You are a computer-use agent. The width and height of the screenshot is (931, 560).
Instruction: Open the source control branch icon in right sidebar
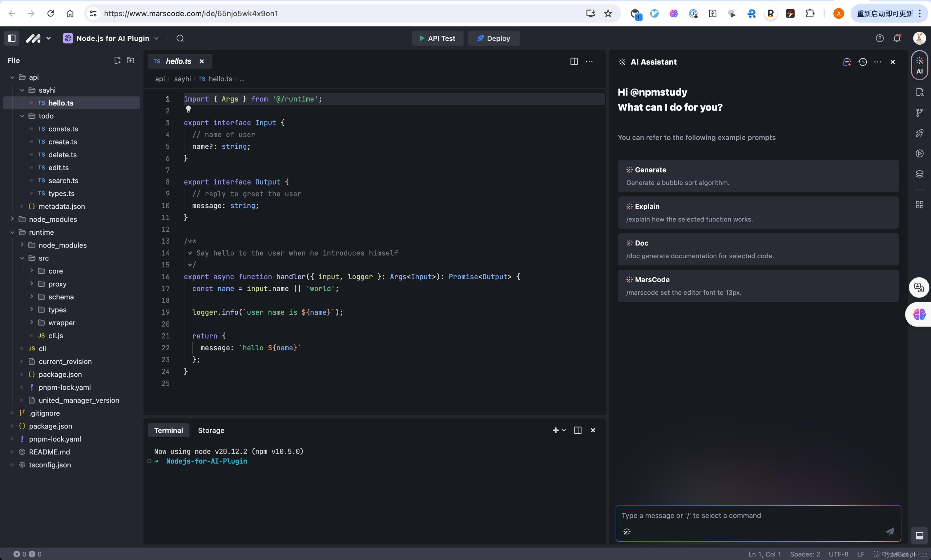(x=920, y=113)
